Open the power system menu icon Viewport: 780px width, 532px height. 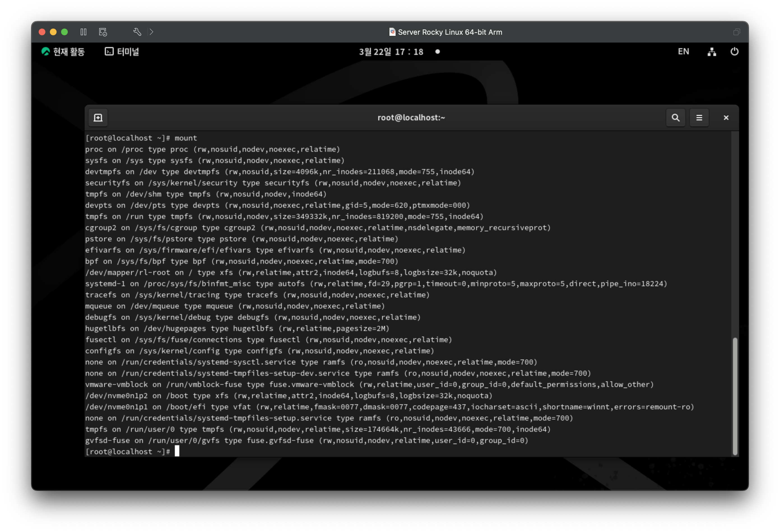pyautogui.click(x=734, y=52)
